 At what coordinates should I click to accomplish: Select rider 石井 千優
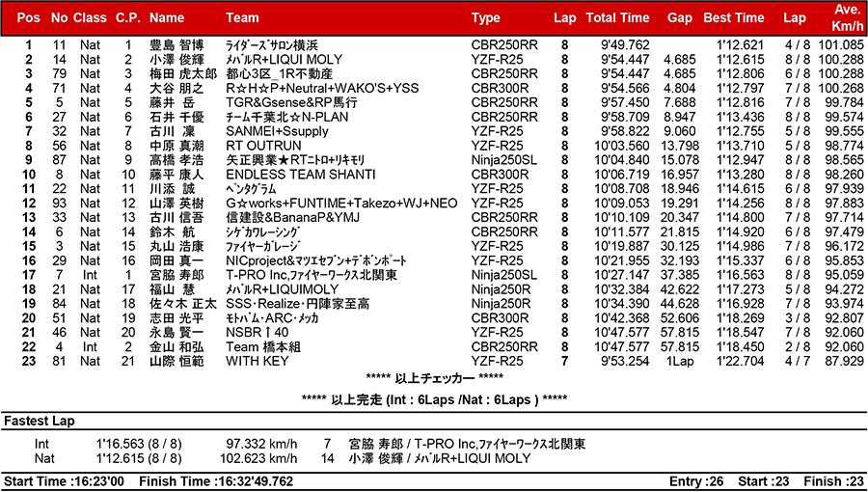(176, 118)
